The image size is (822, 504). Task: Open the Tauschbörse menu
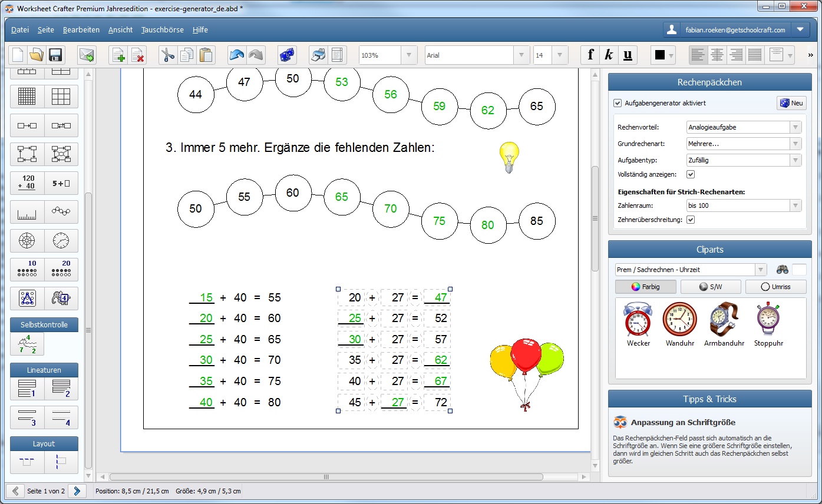(x=163, y=30)
